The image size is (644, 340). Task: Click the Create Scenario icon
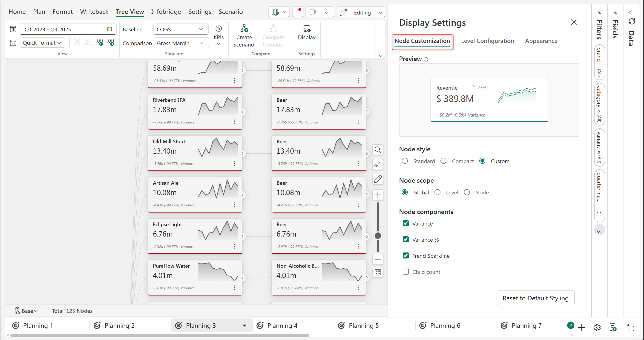(244, 29)
